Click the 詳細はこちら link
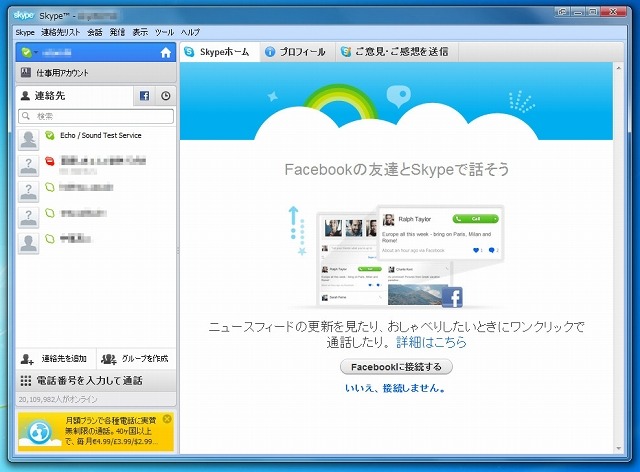The width and height of the screenshot is (640, 472). coord(431,342)
